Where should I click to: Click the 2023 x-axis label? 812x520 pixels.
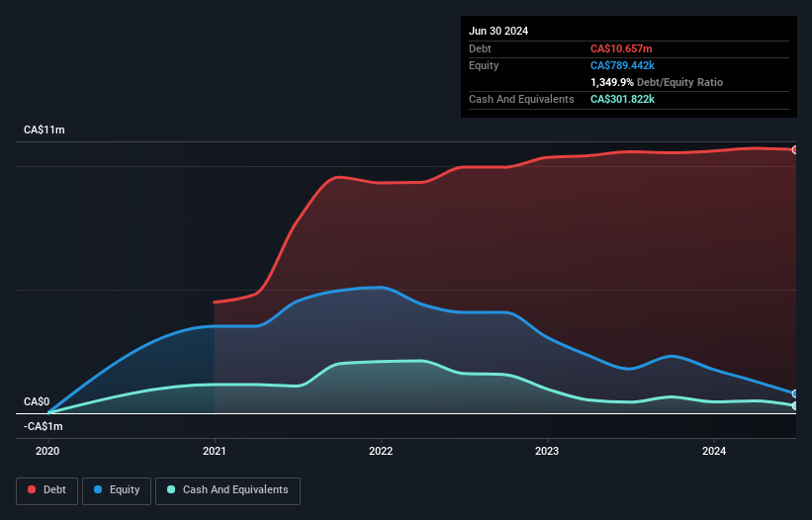(547, 451)
